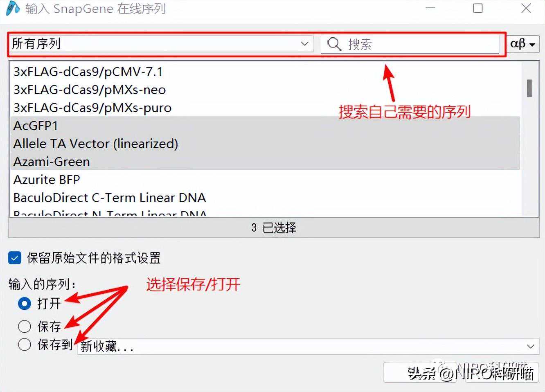The width and height of the screenshot is (545, 392).
Task: Toggle 保留原始文件的格式设置 checkbox
Action: (15, 258)
